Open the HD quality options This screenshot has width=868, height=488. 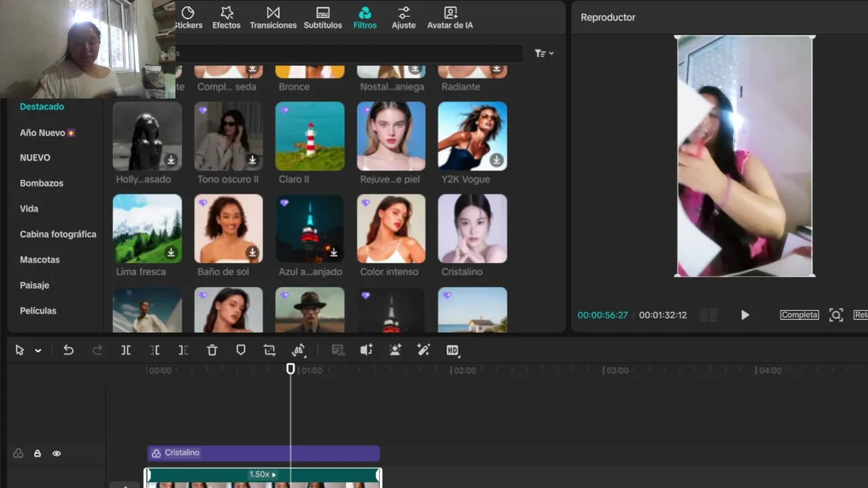point(452,350)
